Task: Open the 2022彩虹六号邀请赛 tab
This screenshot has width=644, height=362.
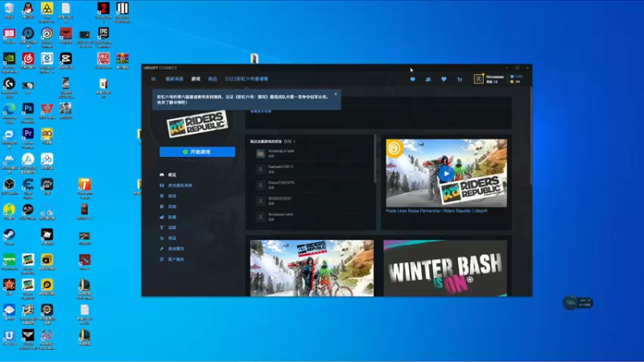Action: click(x=246, y=79)
